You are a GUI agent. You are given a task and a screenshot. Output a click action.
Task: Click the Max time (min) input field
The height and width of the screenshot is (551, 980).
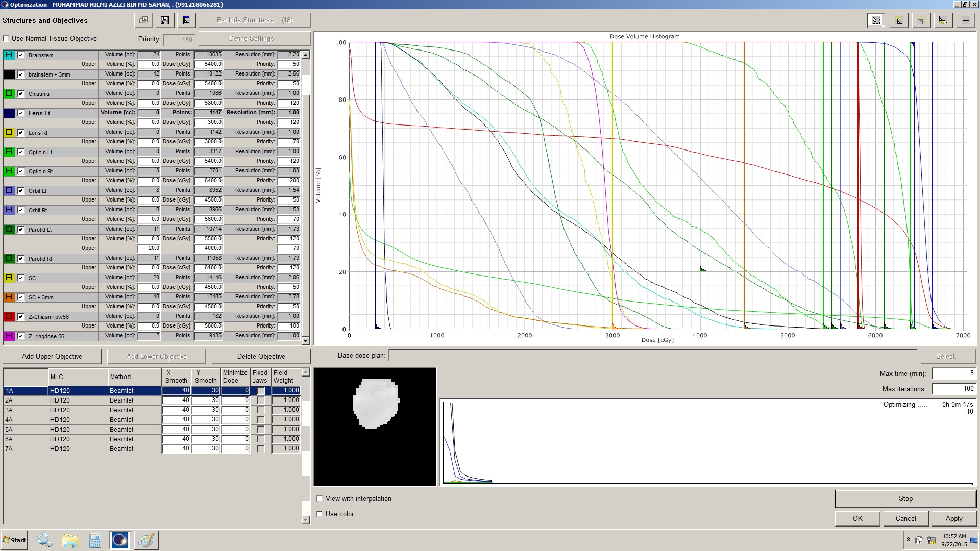(x=953, y=373)
